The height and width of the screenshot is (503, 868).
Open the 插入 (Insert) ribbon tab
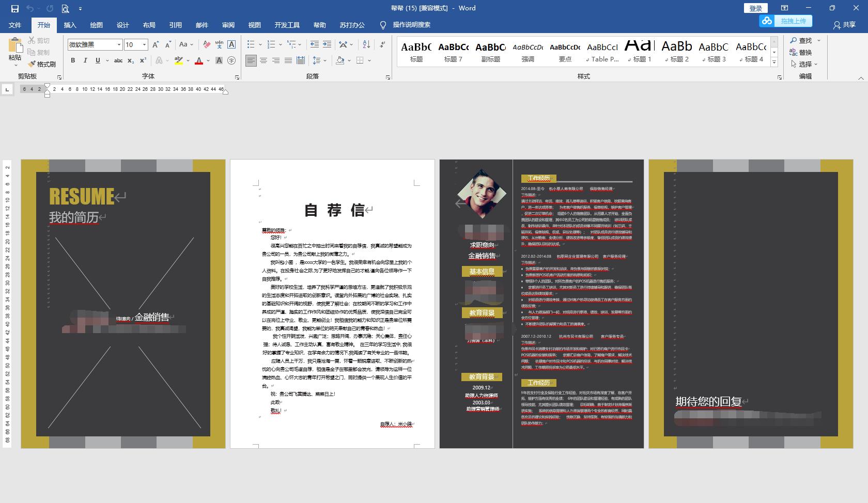click(x=70, y=25)
